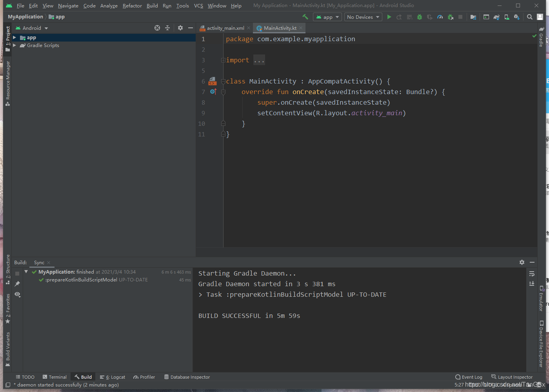Expand the Gradle Scripts tree node
This screenshot has width=549, height=392.
[15, 45]
